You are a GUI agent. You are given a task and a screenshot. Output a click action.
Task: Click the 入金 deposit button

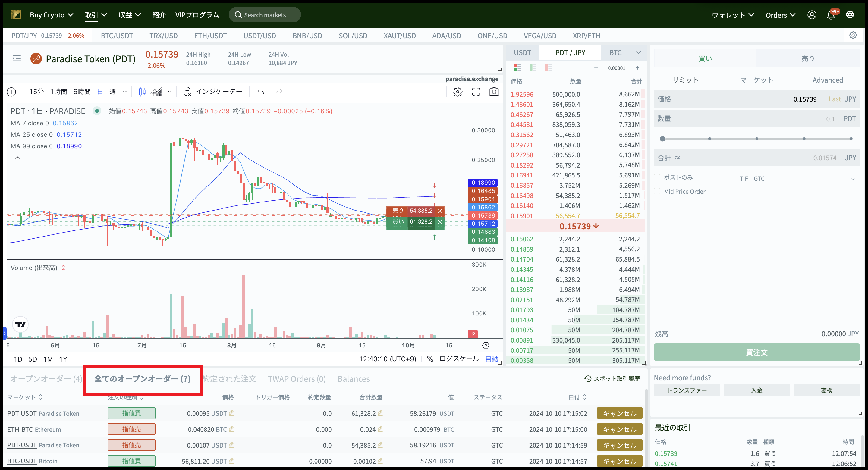tap(757, 390)
